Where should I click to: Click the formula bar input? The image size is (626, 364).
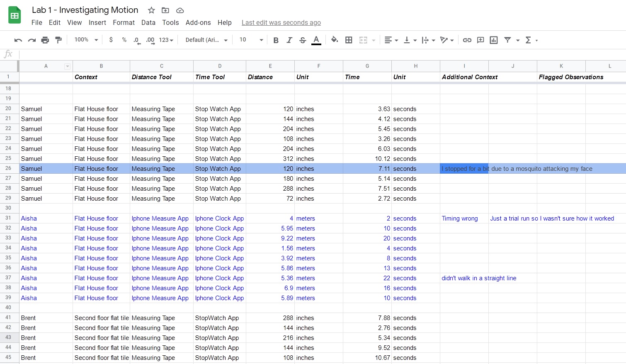[322, 54]
